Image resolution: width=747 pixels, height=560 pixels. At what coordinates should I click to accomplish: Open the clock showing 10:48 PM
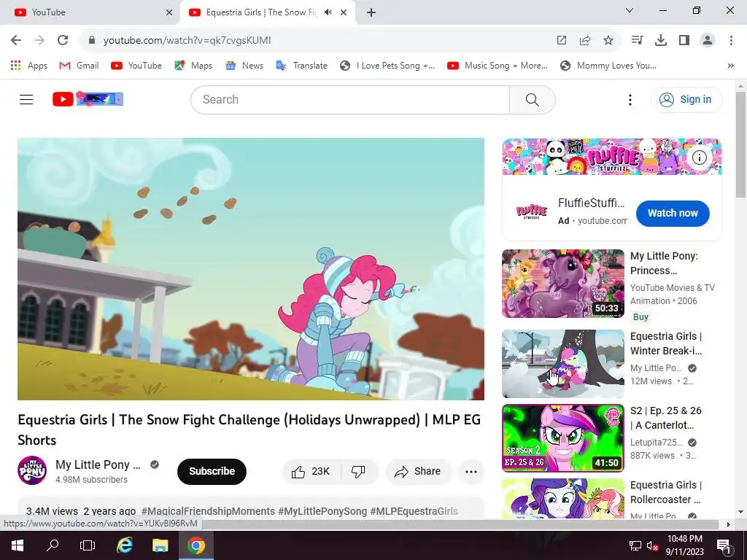(x=684, y=545)
